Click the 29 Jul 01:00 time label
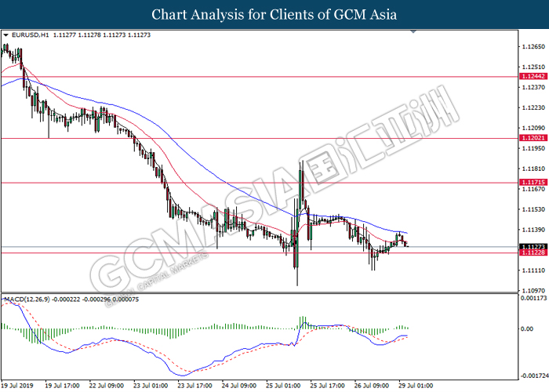Screen dimensions: 549x392 pos(416,386)
